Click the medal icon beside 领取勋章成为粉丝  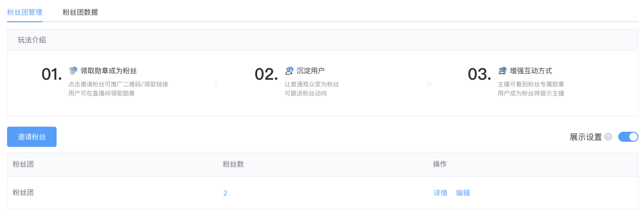[x=73, y=71]
